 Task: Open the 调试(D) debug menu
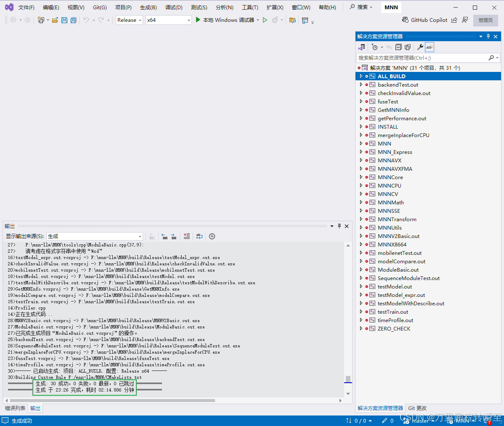(x=174, y=7)
